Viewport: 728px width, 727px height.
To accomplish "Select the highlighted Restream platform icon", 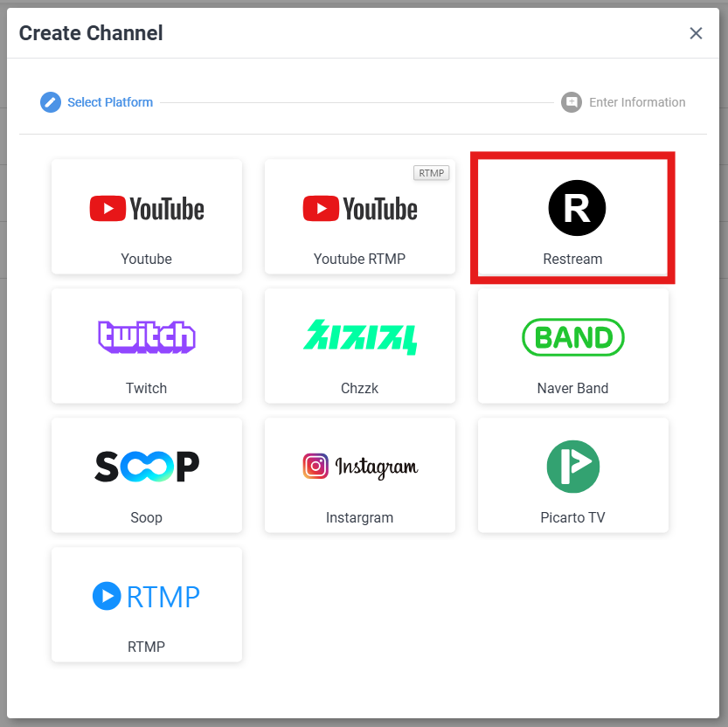I will [576, 208].
